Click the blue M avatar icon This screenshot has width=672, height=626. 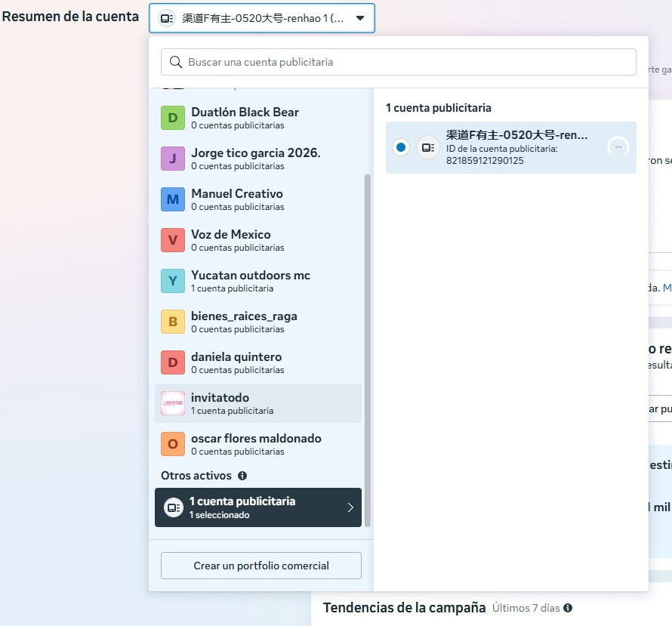173,199
